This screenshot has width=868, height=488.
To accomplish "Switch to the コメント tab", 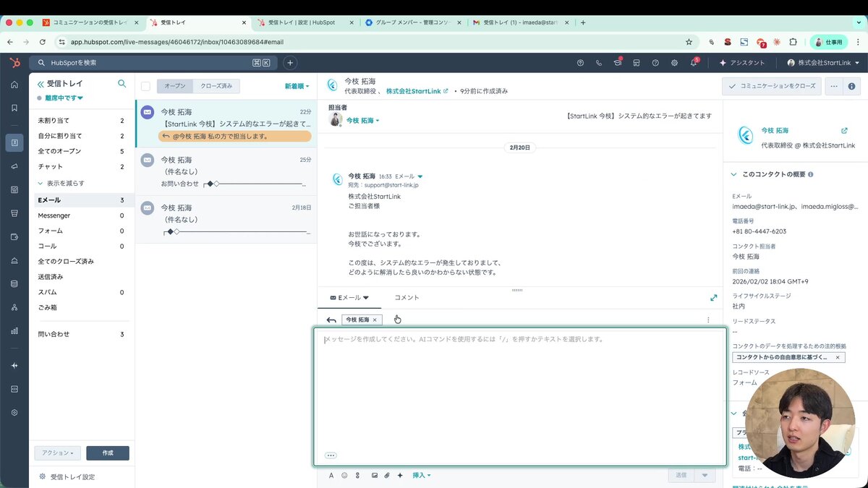I will (x=407, y=297).
